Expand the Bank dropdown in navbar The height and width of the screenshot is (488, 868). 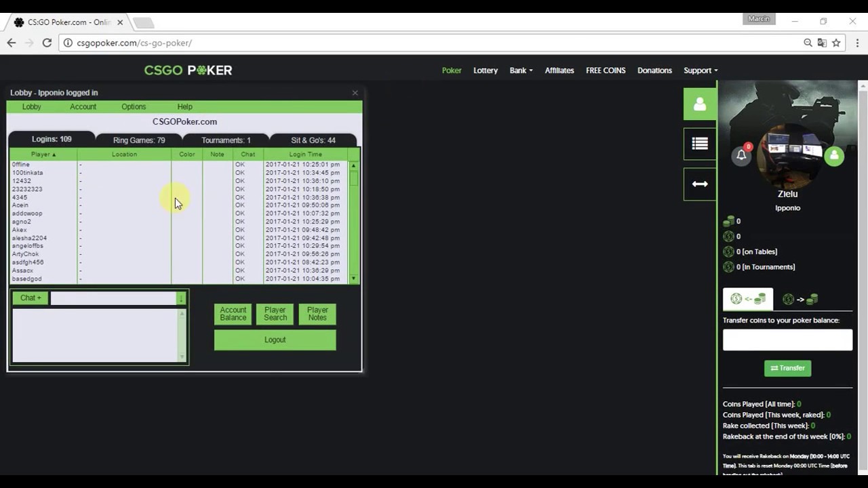(x=521, y=70)
